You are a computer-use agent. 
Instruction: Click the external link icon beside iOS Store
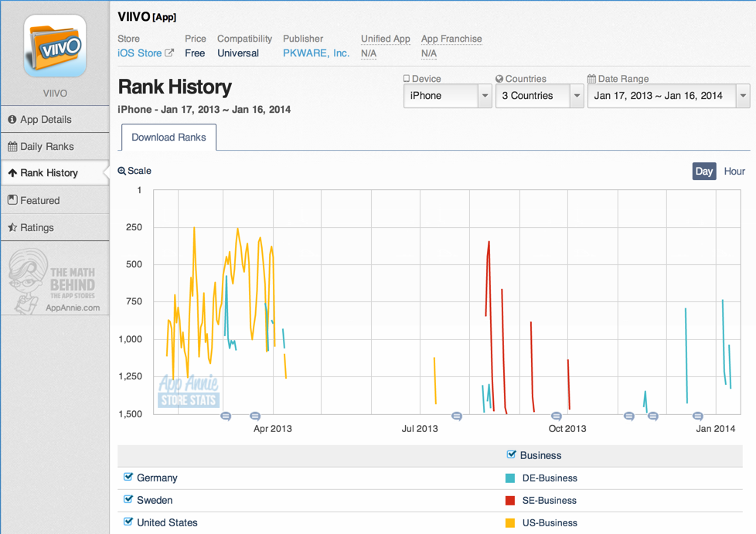(x=169, y=53)
